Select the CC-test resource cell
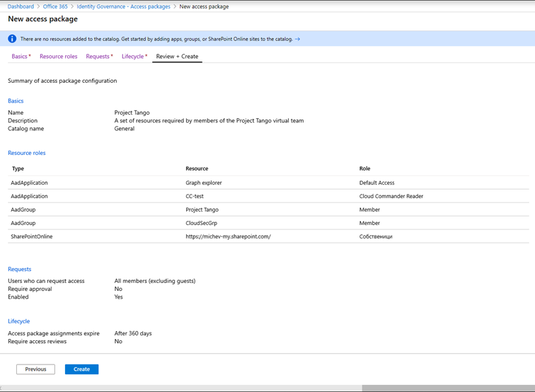The height and width of the screenshot is (392, 535). (195, 196)
